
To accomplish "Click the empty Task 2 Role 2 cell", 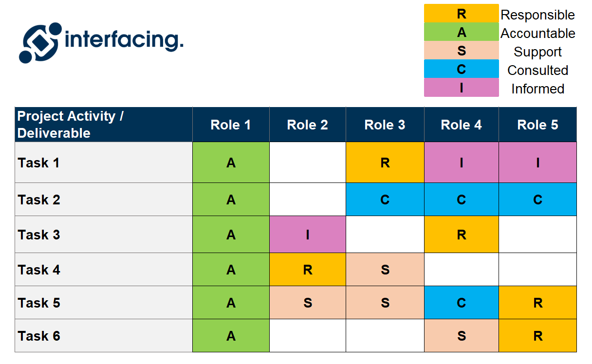I will 308,200.
